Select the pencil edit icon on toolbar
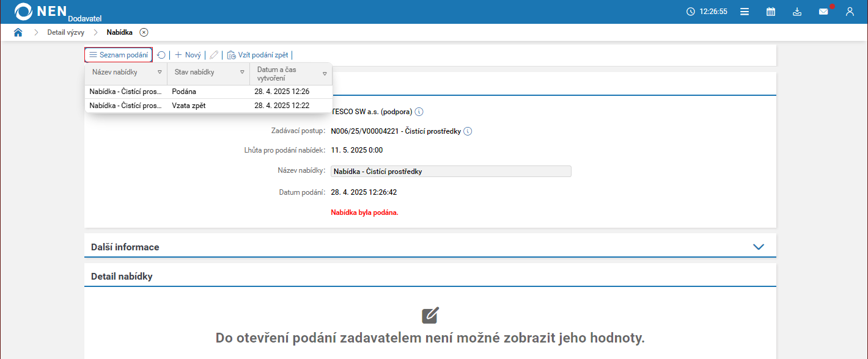This screenshot has height=359, width=868. click(x=214, y=54)
